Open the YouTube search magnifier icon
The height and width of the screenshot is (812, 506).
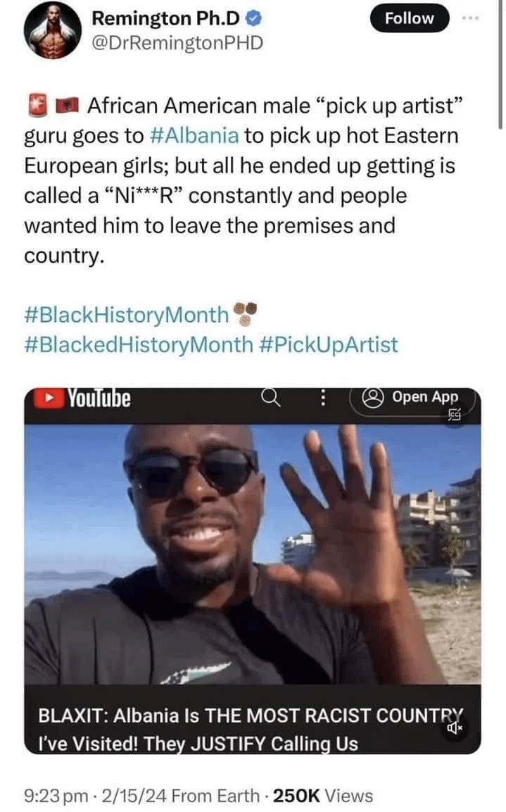click(270, 398)
